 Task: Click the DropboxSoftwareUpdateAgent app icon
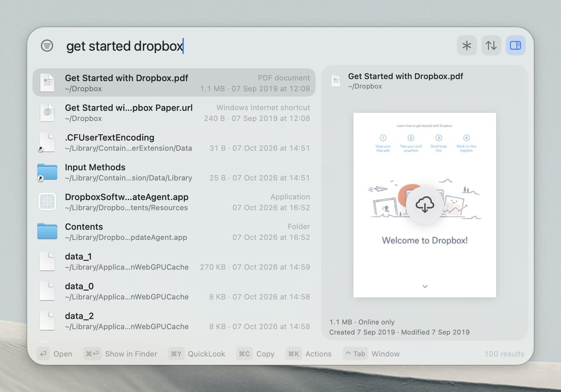[x=47, y=201]
